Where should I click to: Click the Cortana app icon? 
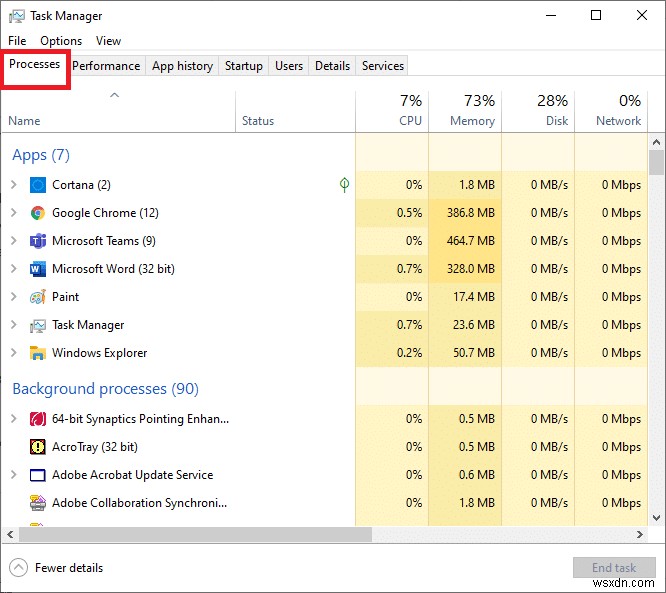click(38, 185)
